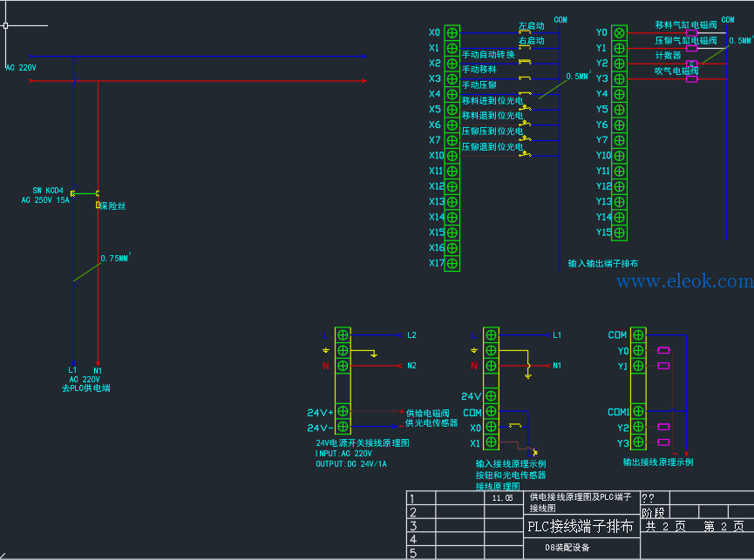Select the 移料进到位光电 label
The image size is (754, 560).
492,100
